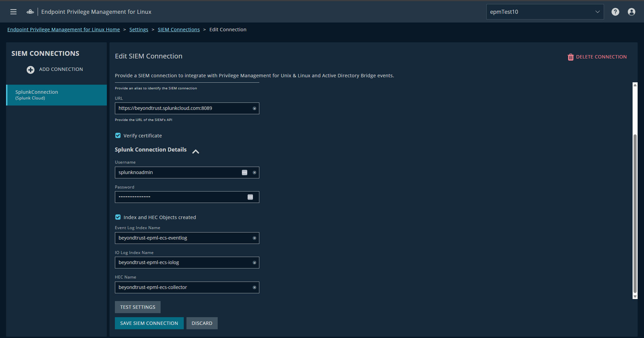
Task: Clear the Username field with its X icon
Action: 254,173
